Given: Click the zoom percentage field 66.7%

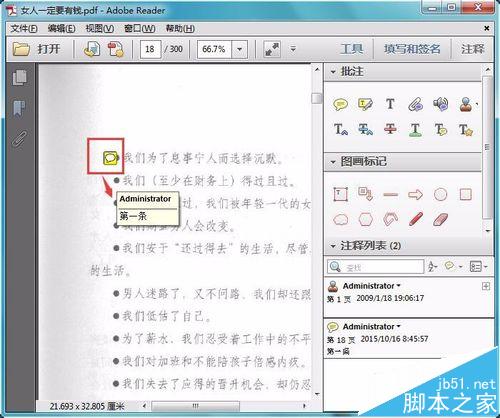Looking at the screenshot, I should 214,49.
